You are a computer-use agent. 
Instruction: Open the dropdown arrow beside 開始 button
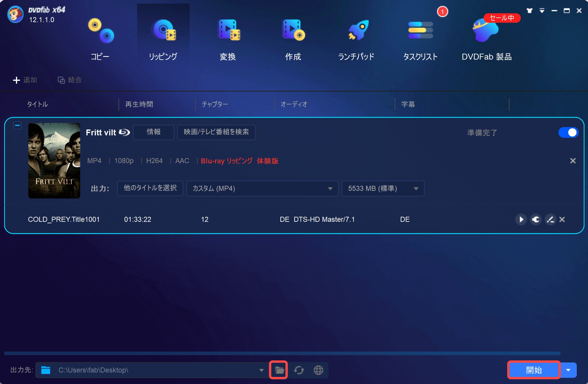(568, 370)
